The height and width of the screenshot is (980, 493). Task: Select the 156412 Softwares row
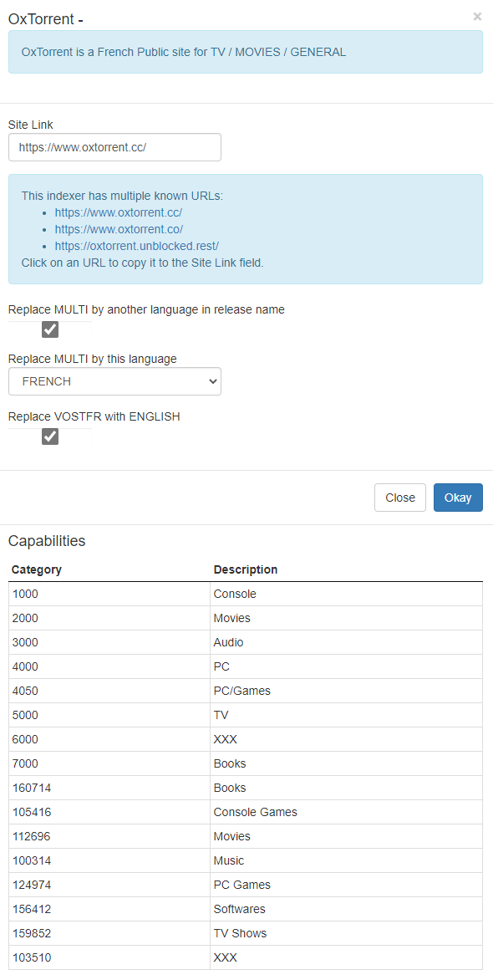coord(246,909)
